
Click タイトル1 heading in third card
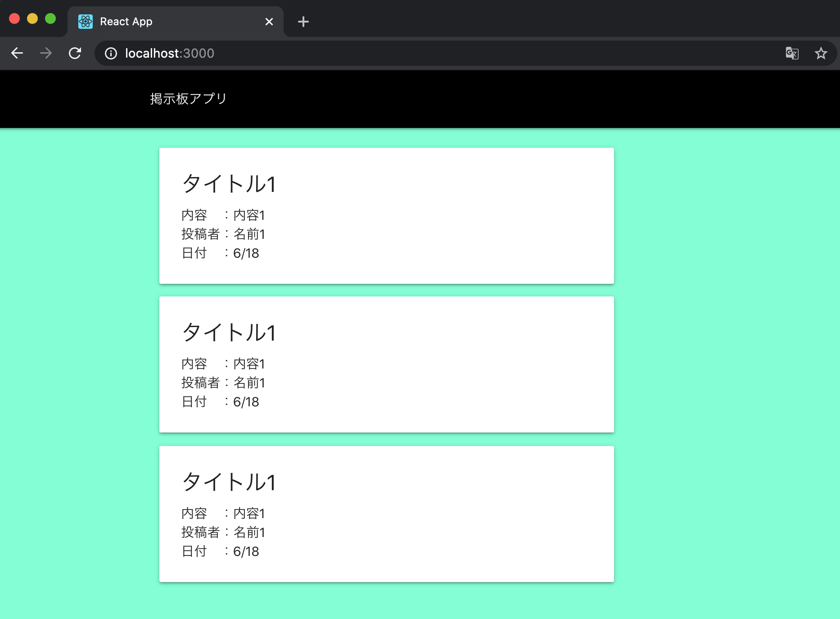coord(229,482)
